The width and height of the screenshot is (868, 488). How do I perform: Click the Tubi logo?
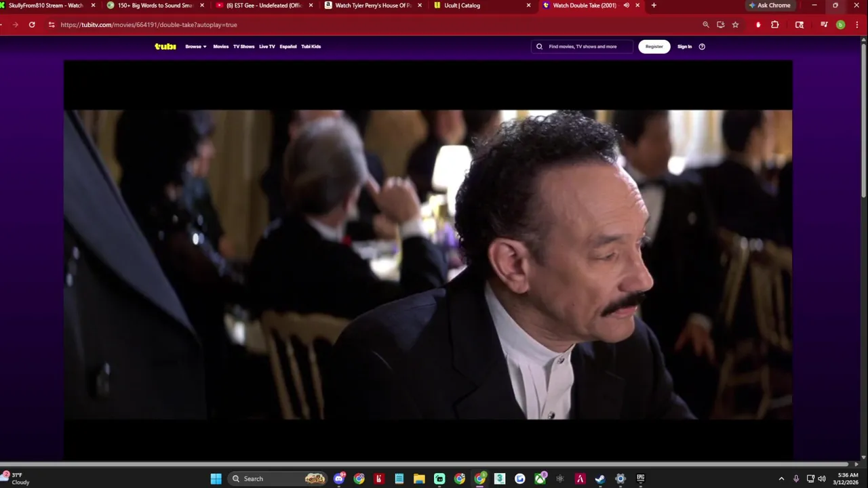click(165, 47)
